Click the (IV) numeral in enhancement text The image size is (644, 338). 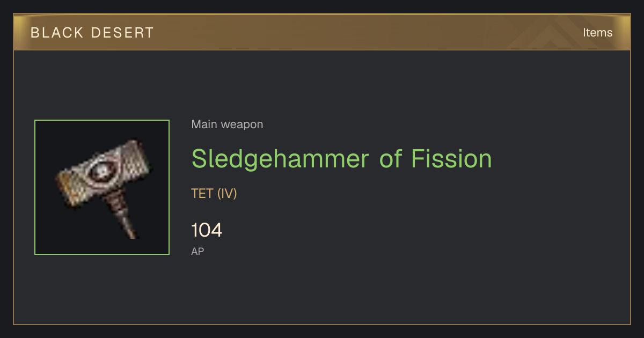pyautogui.click(x=227, y=194)
